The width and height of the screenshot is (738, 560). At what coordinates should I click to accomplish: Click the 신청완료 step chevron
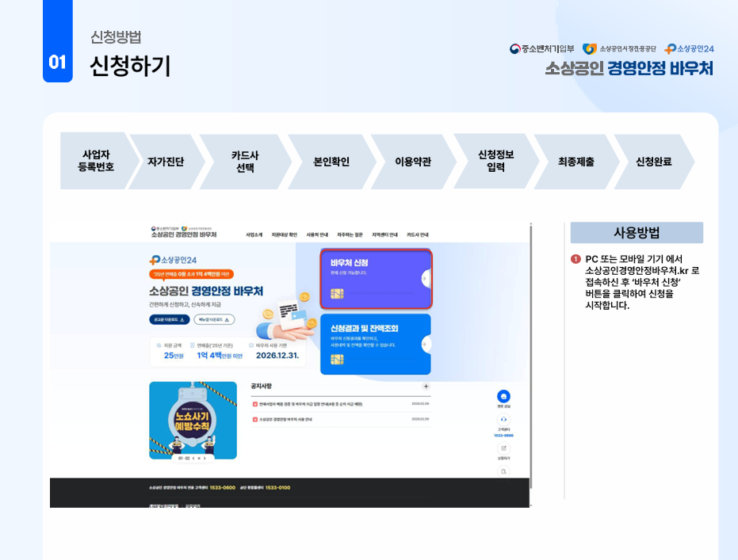(654, 162)
